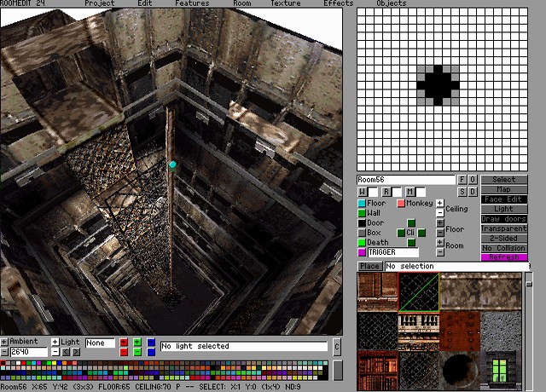Increase Ambient with the plus button
Image resolution: width=546 pixels, height=392 pixels.
coord(4,343)
